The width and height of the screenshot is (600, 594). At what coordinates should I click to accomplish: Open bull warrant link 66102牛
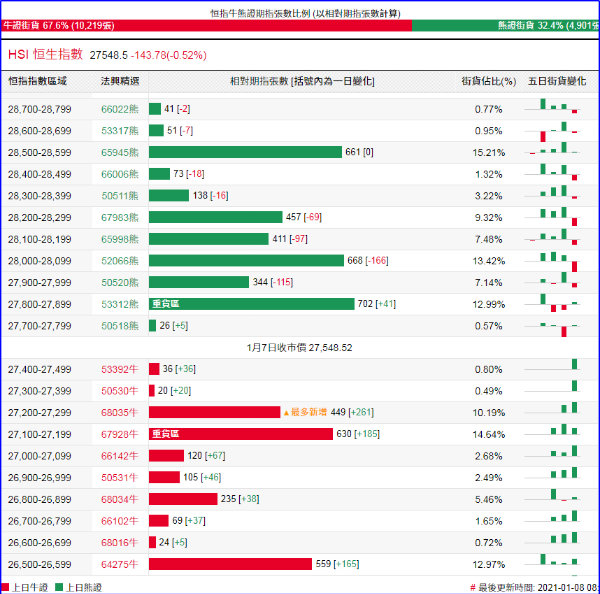pyautogui.click(x=119, y=521)
